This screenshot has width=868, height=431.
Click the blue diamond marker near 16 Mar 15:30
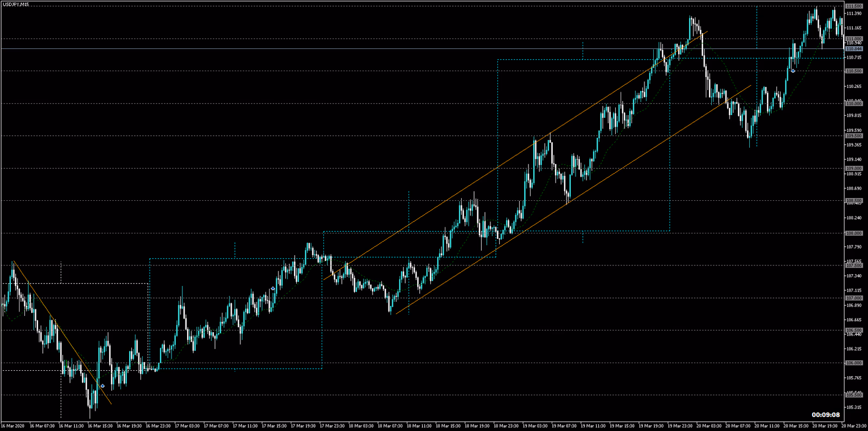pos(103,386)
